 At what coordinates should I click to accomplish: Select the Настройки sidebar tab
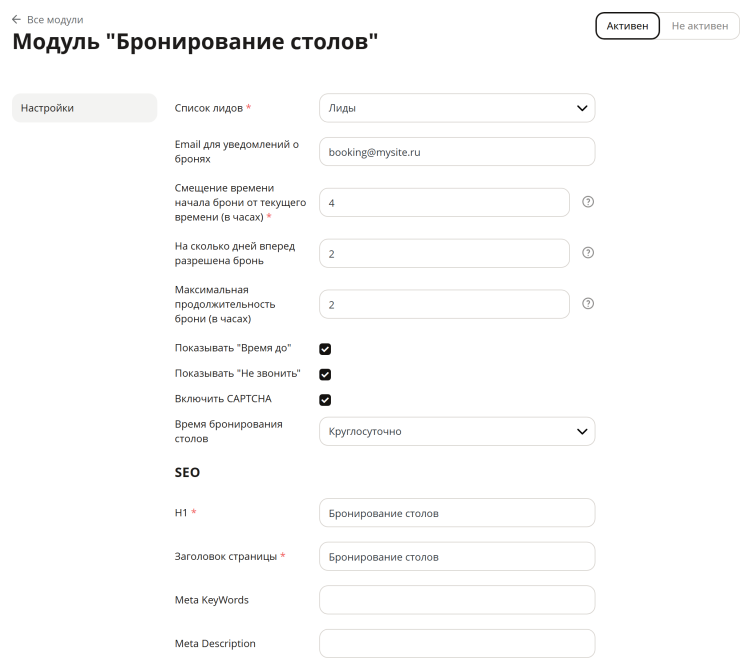pyautogui.click(x=84, y=108)
